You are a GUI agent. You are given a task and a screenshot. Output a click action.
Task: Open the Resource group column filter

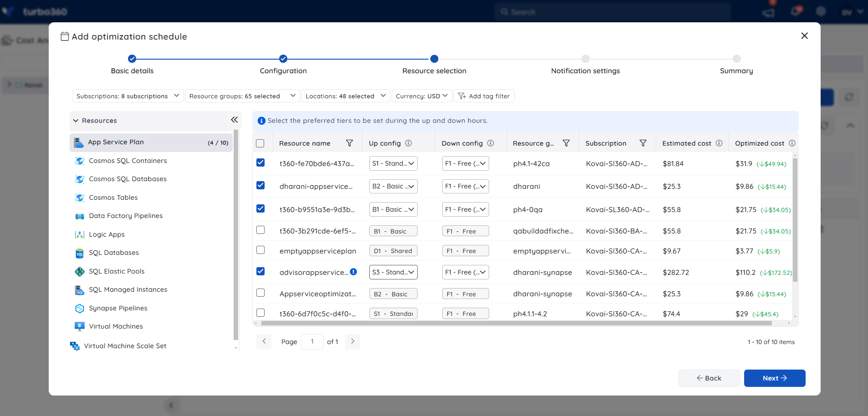[566, 143]
